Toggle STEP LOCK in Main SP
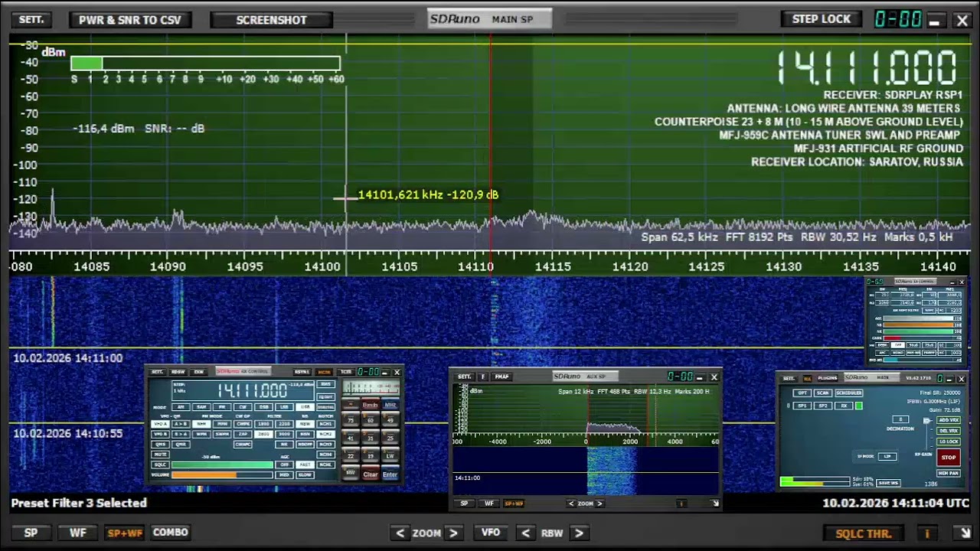Image resolution: width=980 pixels, height=551 pixels. tap(822, 19)
